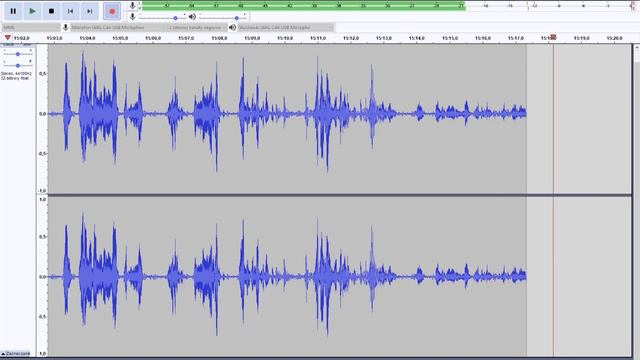Click the microphone icon in the device toolbar
Screen dimensions: 640x360
tap(65, 27)
